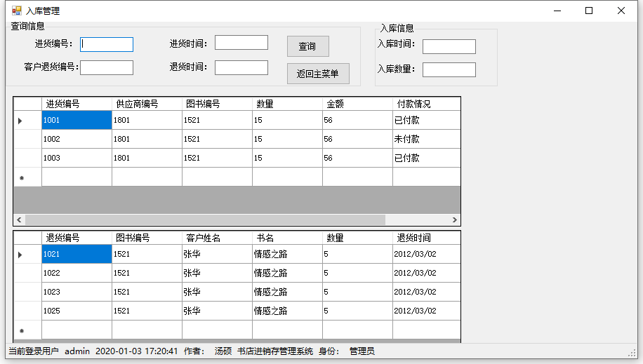This screenshot has height=364, width=643.
Task: Click the lower grid's 数量 column header
Action: click(357, 238)
